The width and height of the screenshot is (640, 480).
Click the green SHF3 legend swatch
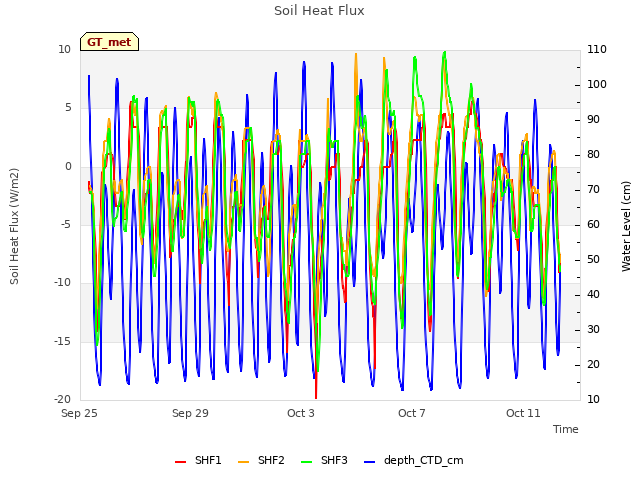pos(306,462)
